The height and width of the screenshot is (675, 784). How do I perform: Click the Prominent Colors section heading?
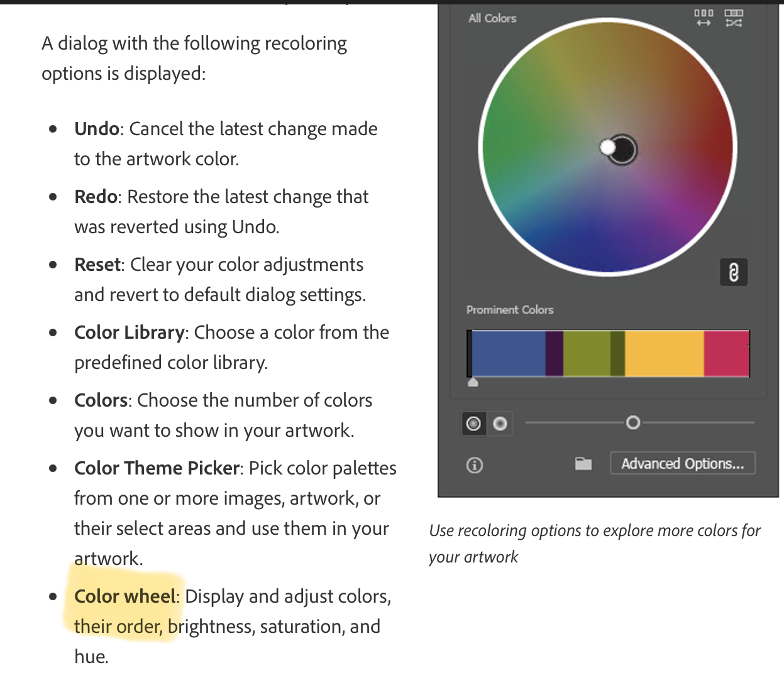point(510,310)
